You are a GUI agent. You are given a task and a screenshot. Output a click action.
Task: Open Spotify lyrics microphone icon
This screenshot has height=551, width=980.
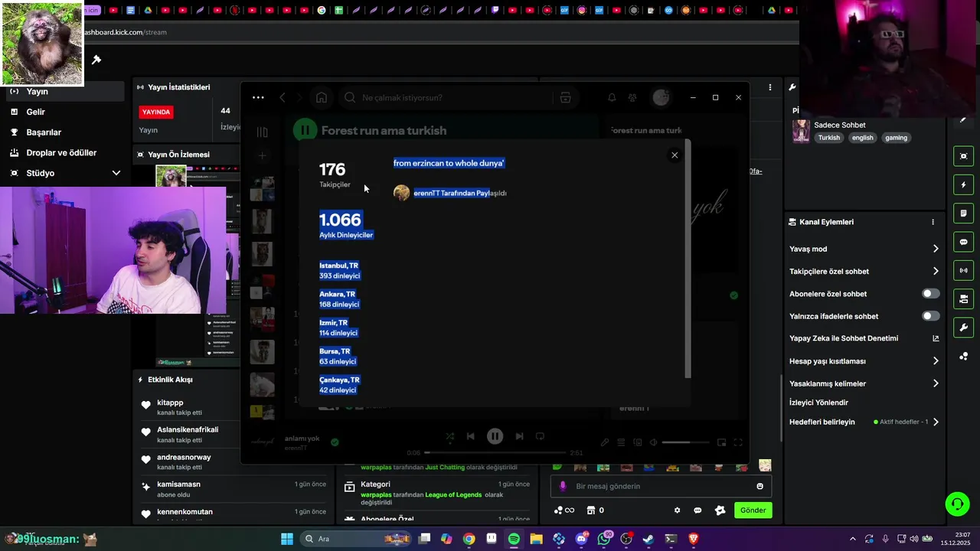(605, 442)
